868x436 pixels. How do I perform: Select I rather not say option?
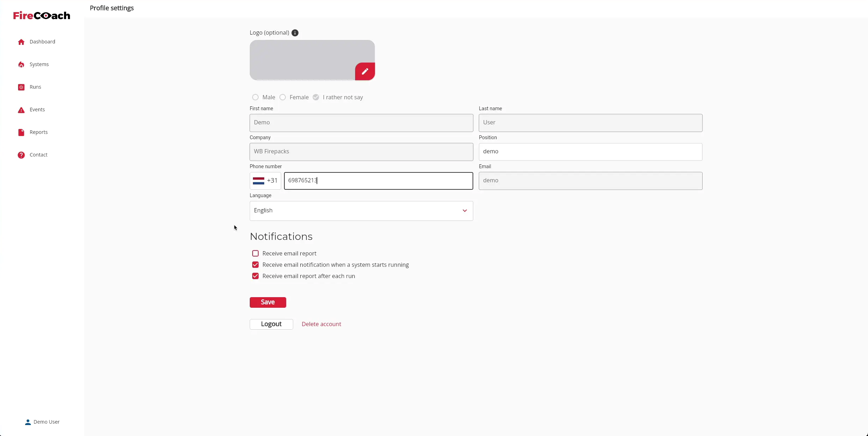click(316, 97)
